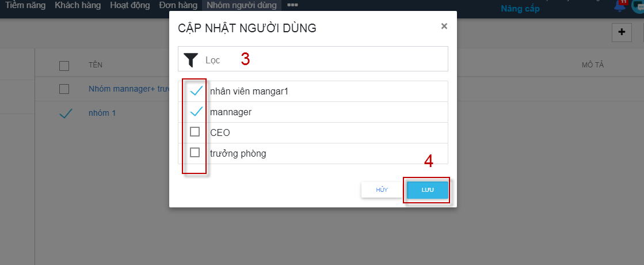The width and height of the screenshot is (644, 265).
Task: Check the Nhóm mannager row checkbox
Action: [64, 89]
